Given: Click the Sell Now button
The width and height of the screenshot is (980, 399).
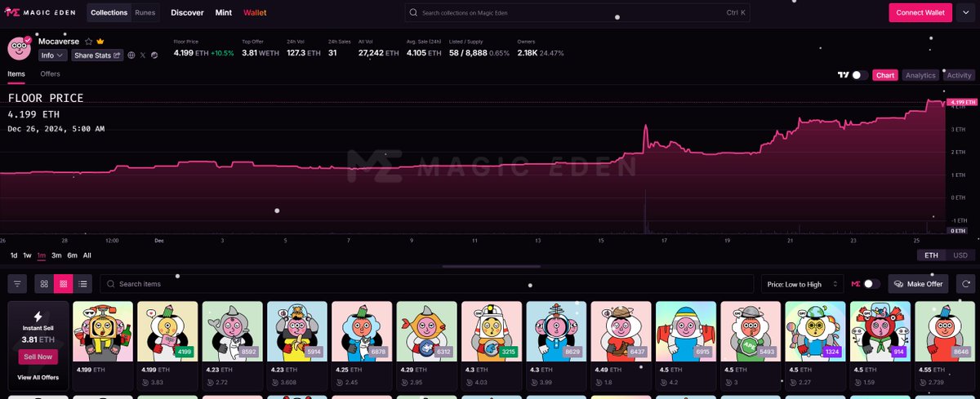Looking at the screenshot, I should tap(38, 357).
